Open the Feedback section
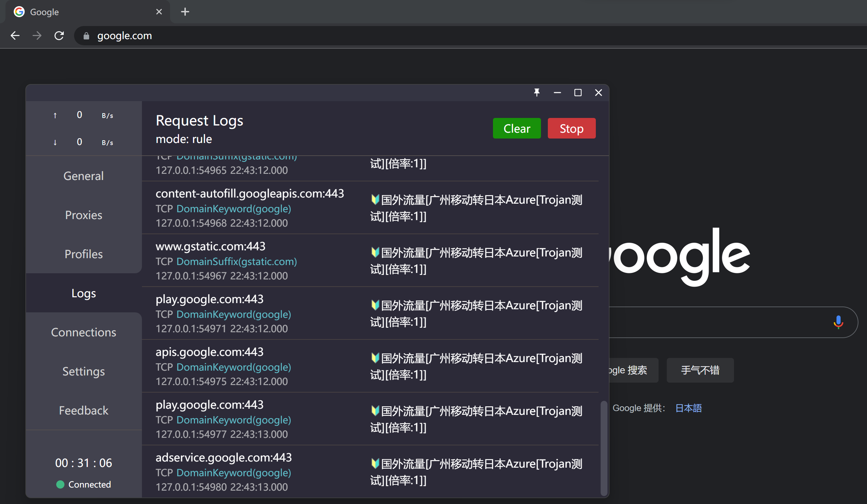Image resolution: width=867 pixels, height=504 pixels. tap(84, 410)
